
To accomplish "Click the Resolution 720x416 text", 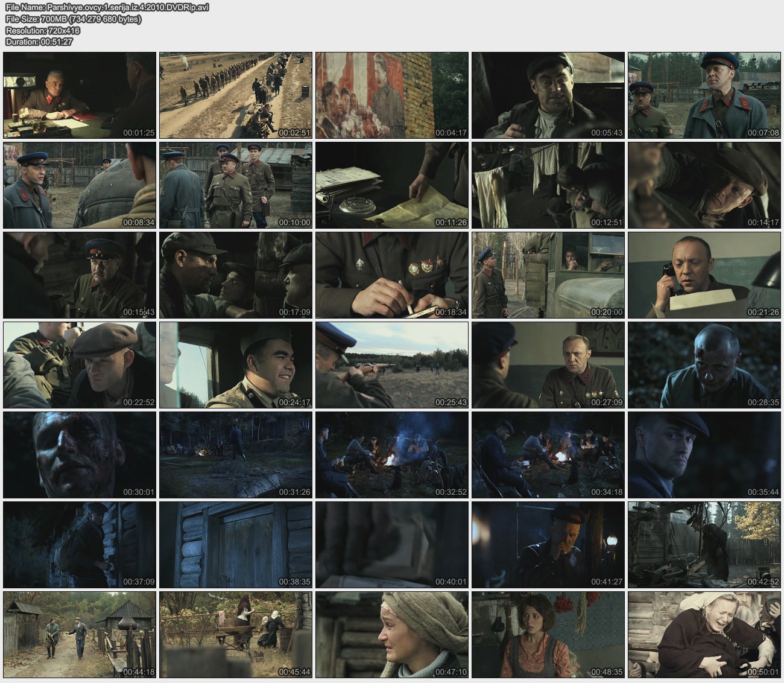I will tap(43, 31).
